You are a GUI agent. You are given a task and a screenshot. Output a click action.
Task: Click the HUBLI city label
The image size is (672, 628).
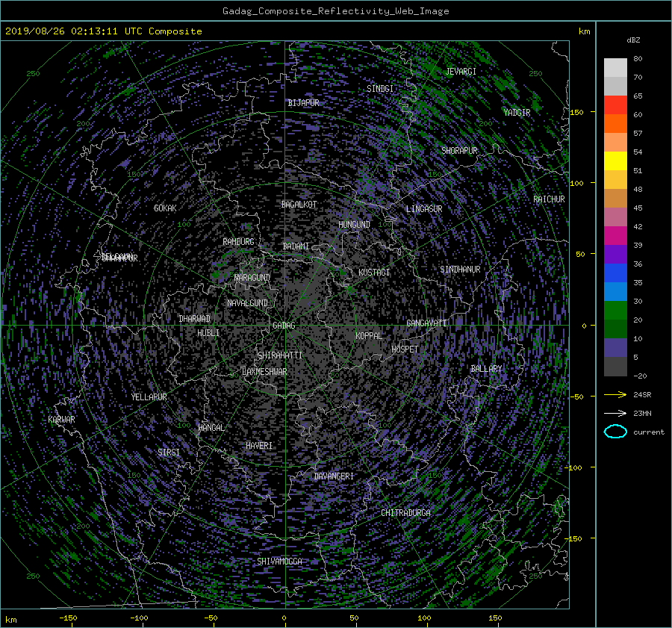(208, 333)
